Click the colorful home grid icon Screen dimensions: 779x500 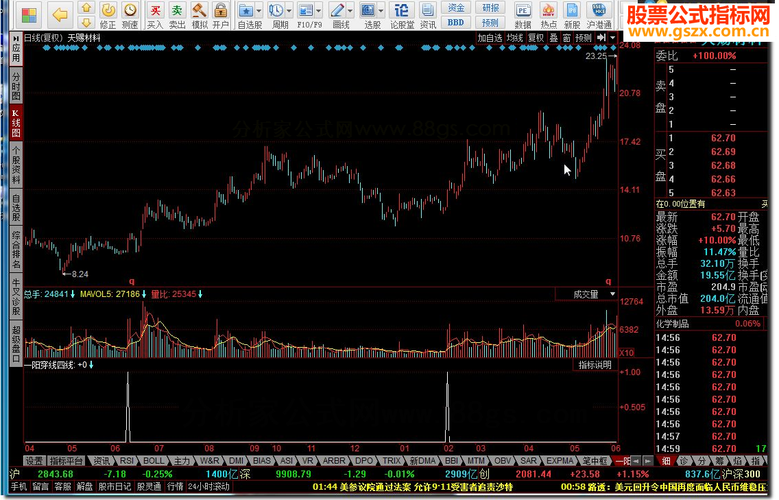point(30,15)
